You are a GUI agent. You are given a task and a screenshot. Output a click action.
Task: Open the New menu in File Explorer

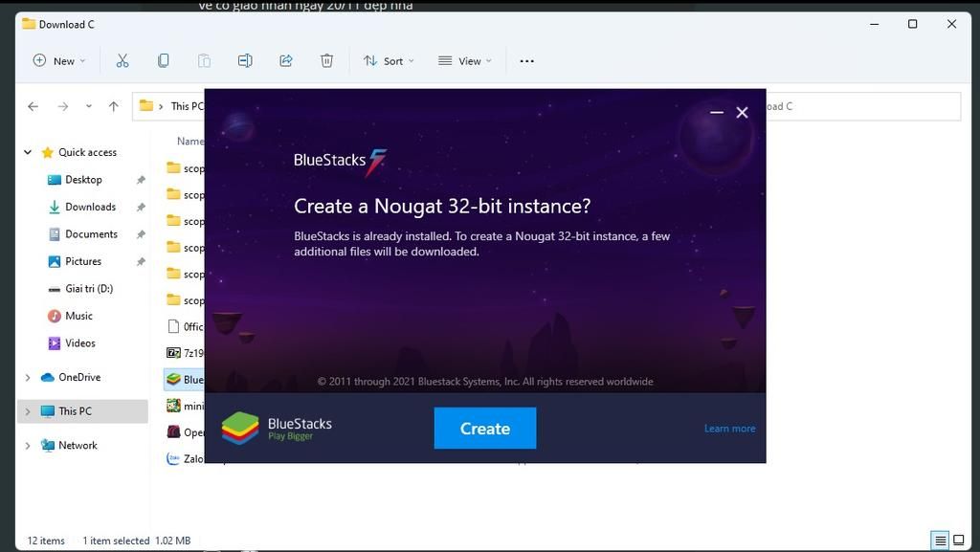59,60
